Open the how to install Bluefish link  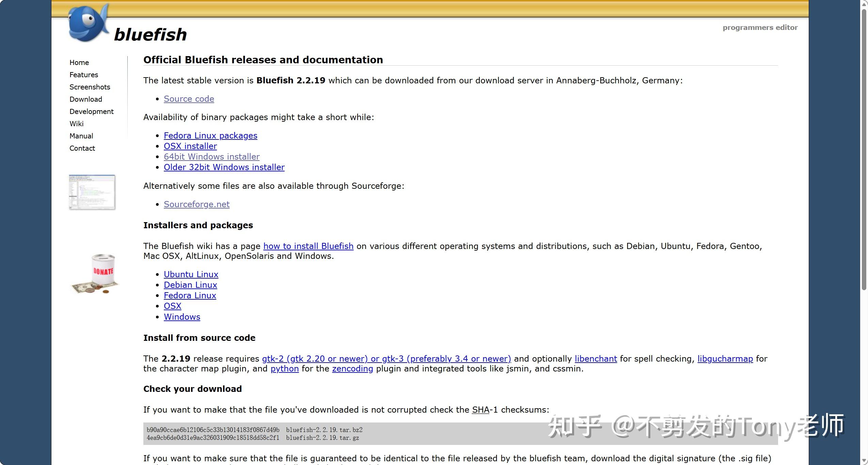(309, 246)
